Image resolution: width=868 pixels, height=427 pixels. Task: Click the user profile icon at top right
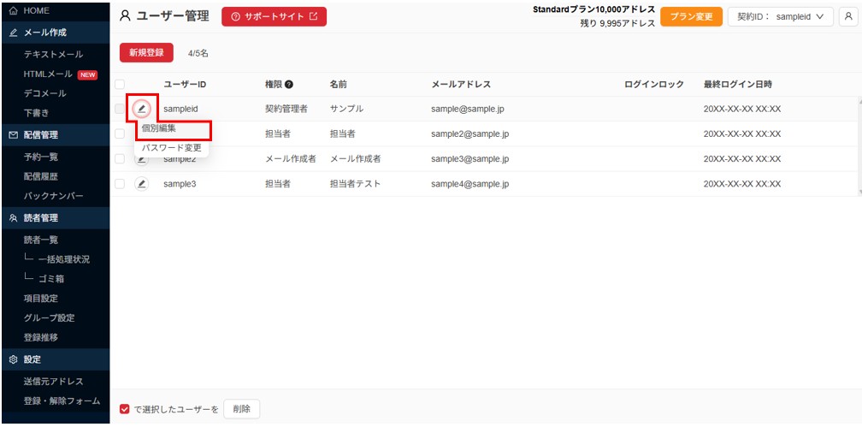pos(848,16)
